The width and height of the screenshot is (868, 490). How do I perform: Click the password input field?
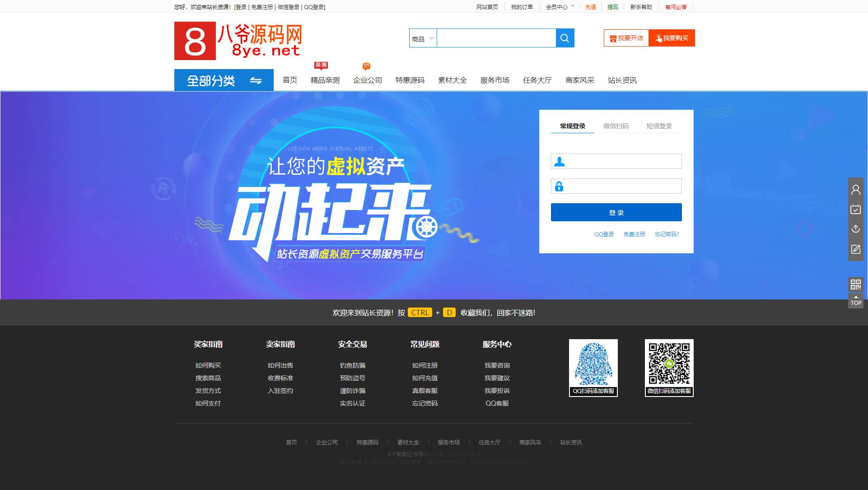(x=616, y=186)
